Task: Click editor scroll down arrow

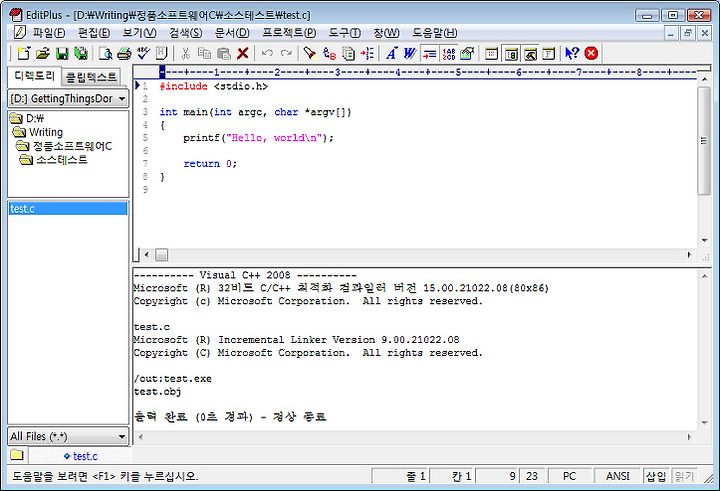Action: coord(704,241)
